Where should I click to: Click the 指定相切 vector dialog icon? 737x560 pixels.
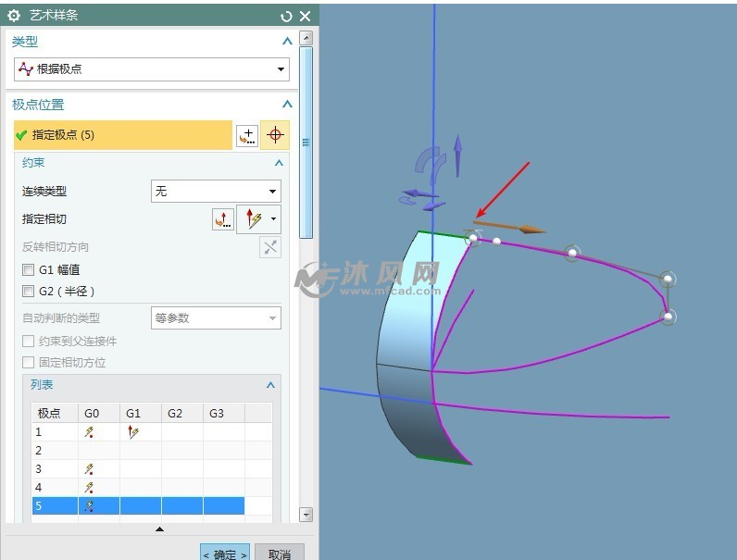click(x=223, y=219)
